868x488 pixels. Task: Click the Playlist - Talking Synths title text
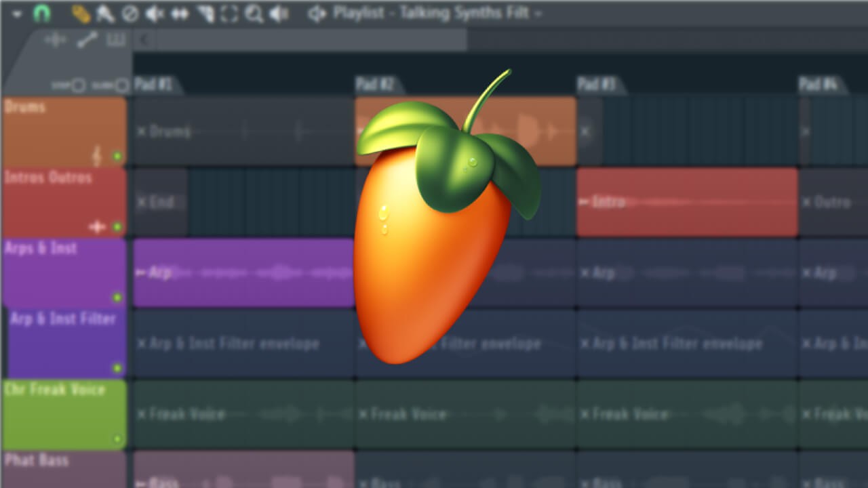430,14
